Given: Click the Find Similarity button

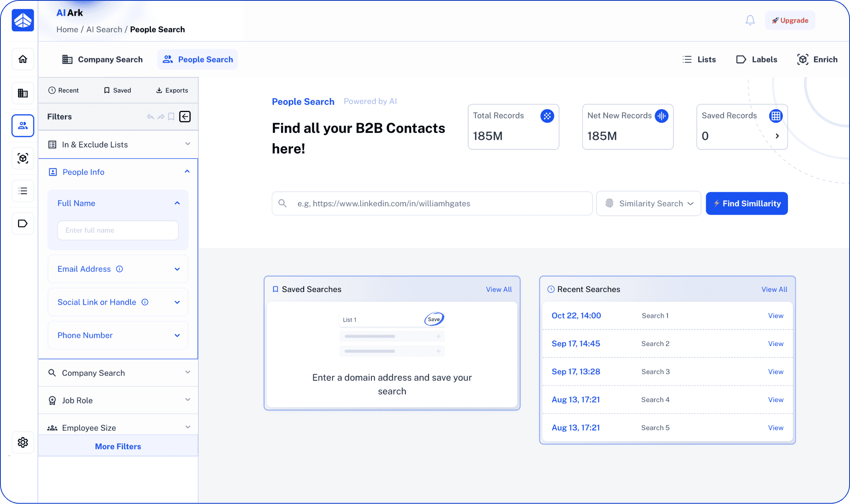Looking at the screenshot, I should pos(746,203).
